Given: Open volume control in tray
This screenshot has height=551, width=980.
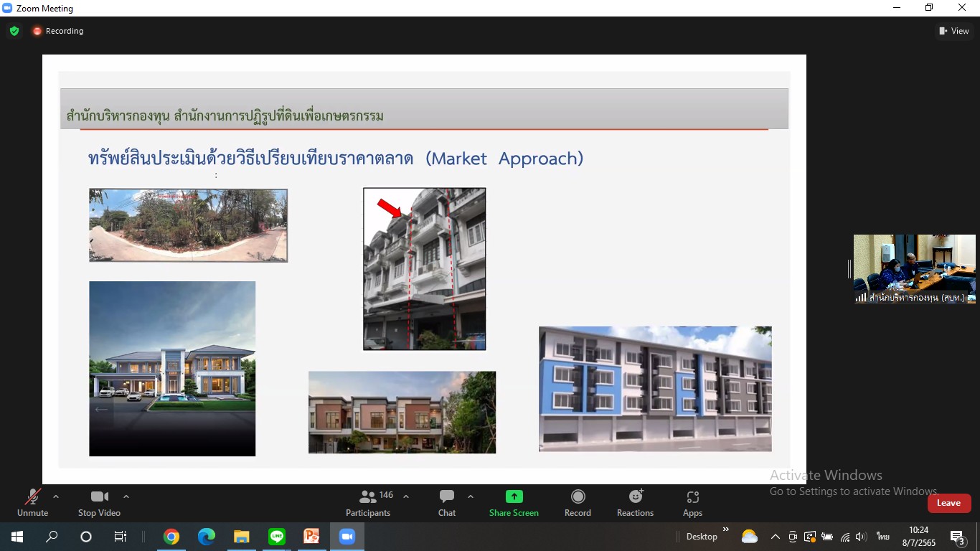Looking at the screenshot, I should (x=862, y=537).
